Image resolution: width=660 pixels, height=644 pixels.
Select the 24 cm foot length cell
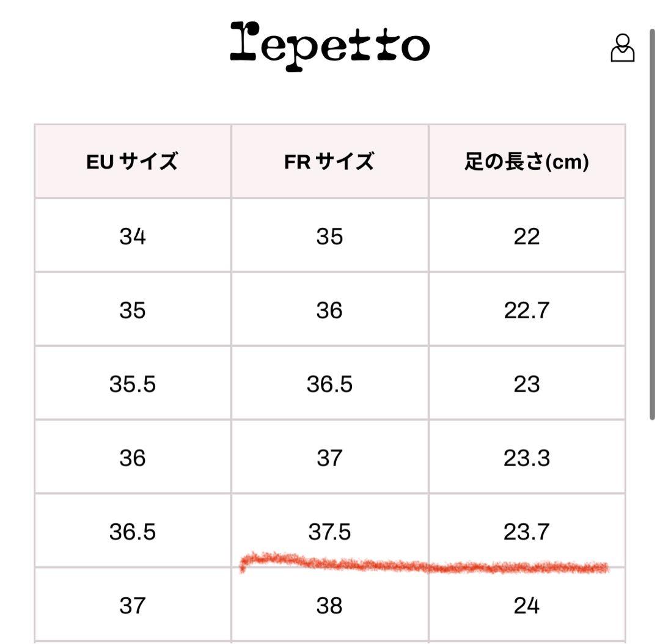click(x=526, y=606)
